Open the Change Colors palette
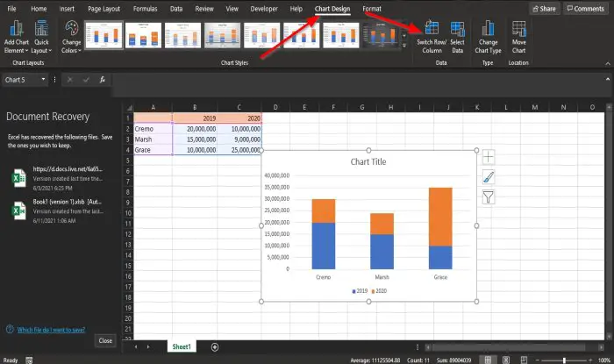Image resolution: width=614 pixels, height=364 pixels. [x=71, y=38]
